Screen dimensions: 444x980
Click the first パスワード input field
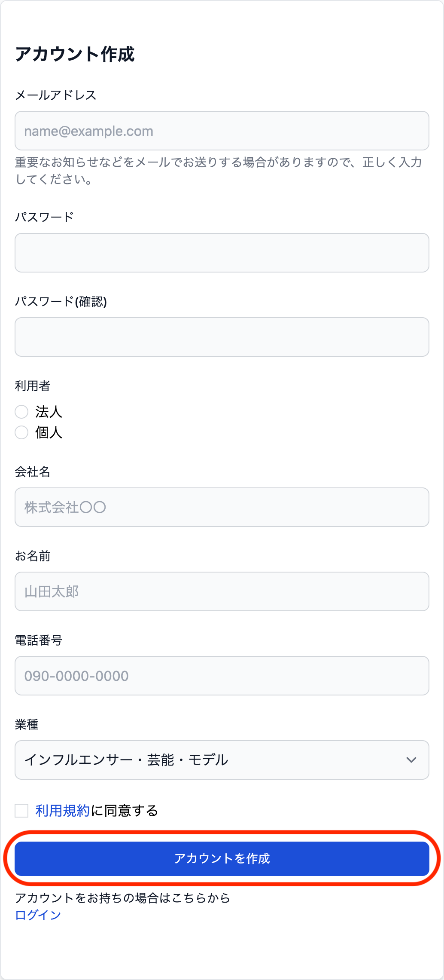click(222, 253)
